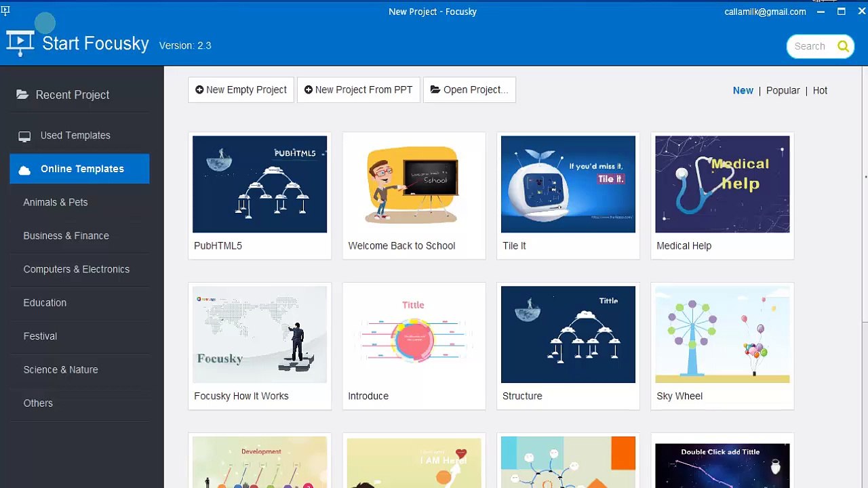Choose the Sky Wheel template thumbnail

(722, 334)
